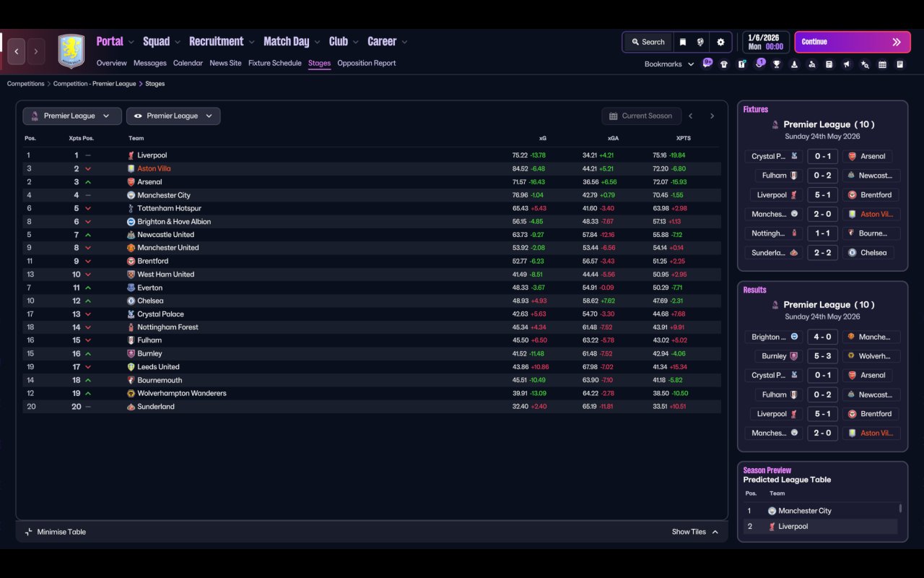The image size is (924, 578).
Task: Click the megaphone icon in bookmarks bar
Action: (847, 64)
